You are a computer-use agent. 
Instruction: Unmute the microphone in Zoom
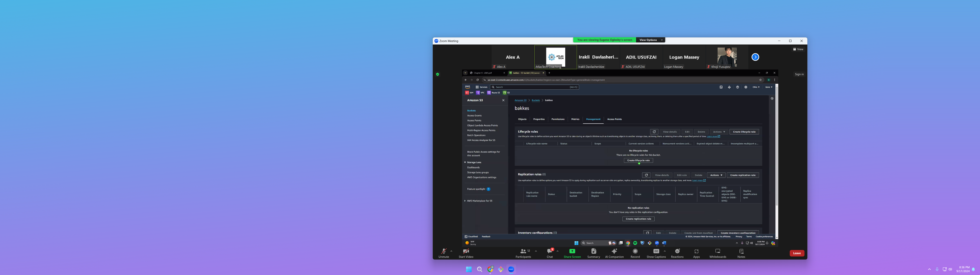(x=444, y=252)
